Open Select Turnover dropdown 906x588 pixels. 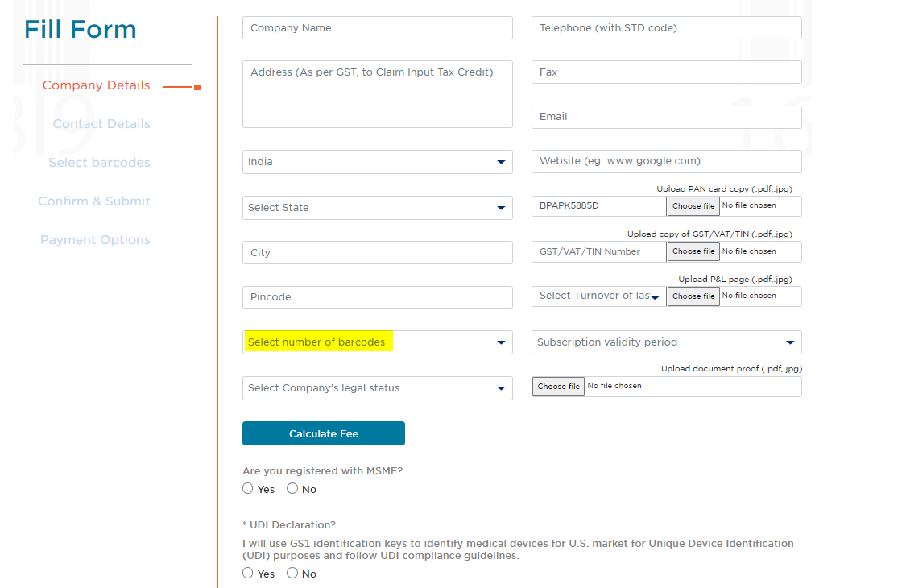(x=598, y=296)
